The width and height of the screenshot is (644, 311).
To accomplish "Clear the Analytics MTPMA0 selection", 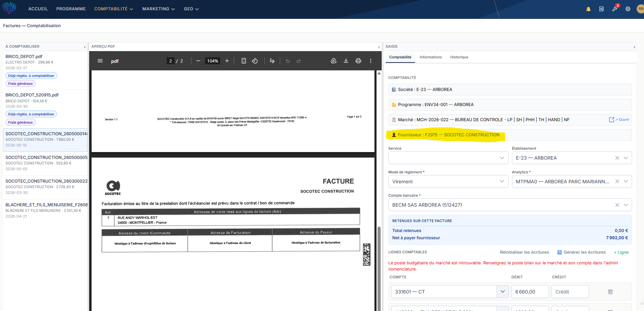I will [x=617, y=181].
